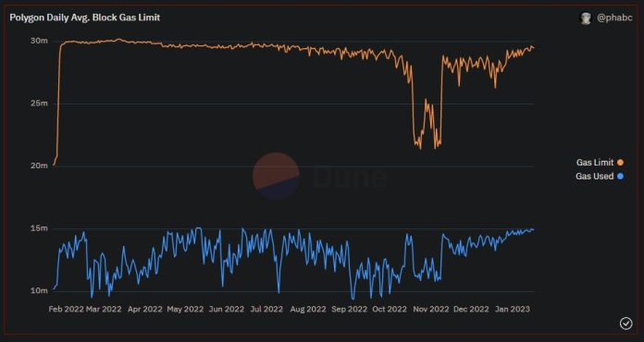Click the Jan 2023 x-axis label
Image resolution: width=644 pixels, height=342 pixels.
click(513, 310)
